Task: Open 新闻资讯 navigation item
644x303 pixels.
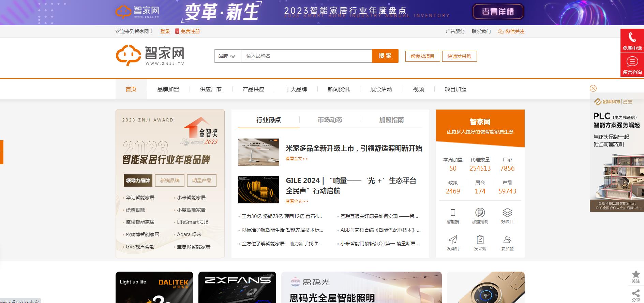Action: [x=339, y=89]
